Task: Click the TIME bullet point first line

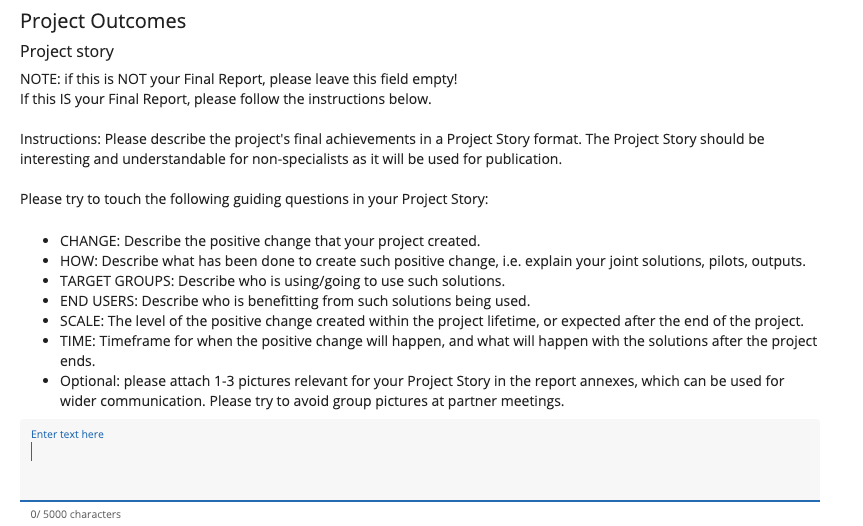Action: click(x=438, y=341)
